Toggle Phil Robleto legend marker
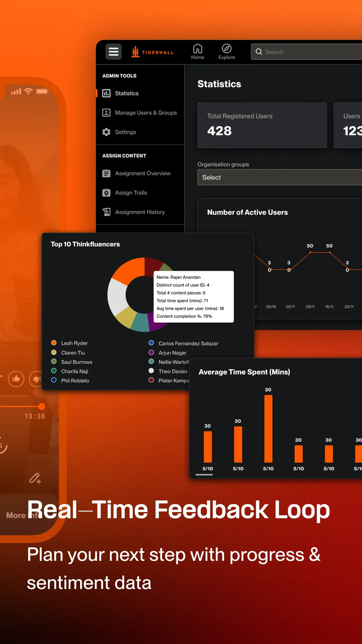 coord(54,380)
